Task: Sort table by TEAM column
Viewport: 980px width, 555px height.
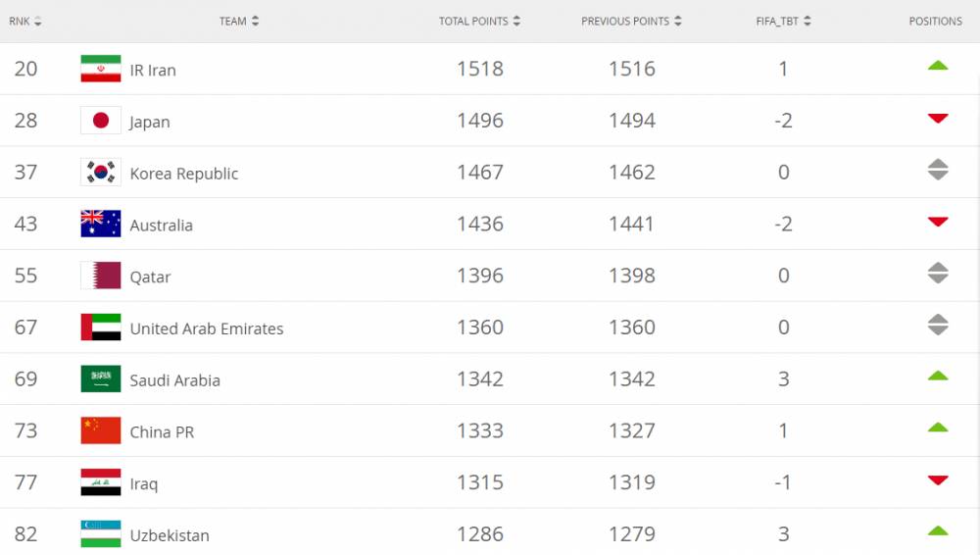Action: pyautogui.click(x=239, y=21)
